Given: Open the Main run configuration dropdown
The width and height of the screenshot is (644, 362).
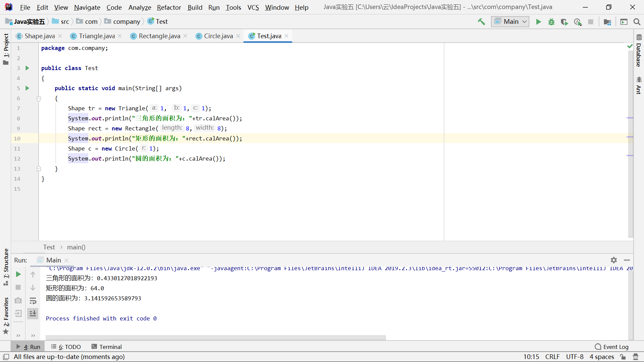Looking at the screenshot, I should [510, 22].
